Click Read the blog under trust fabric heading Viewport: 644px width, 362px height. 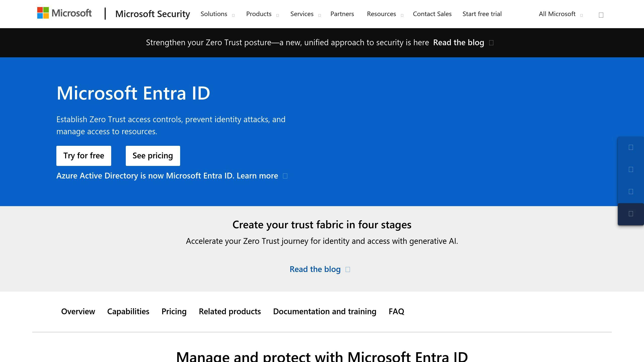(x=320, y=269)
